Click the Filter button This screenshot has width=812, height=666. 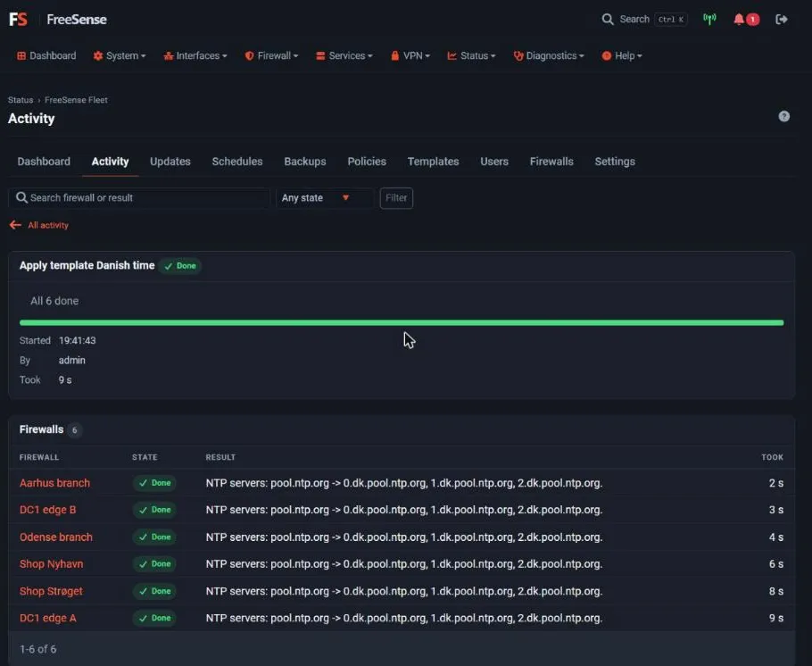click(x=396, y=198)
